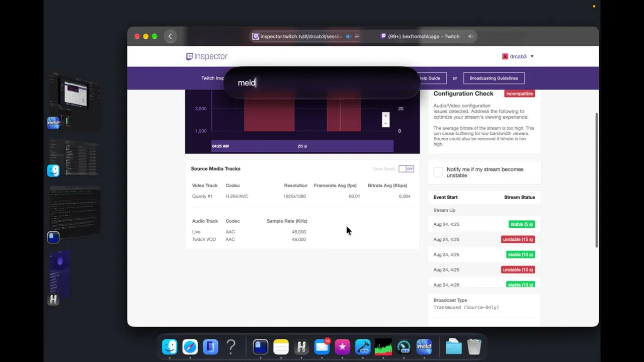This screenshot has height=362, width=644.
Task: Expand the drcab3 account dropdown arrow
Action: click(x=532, y=56)
